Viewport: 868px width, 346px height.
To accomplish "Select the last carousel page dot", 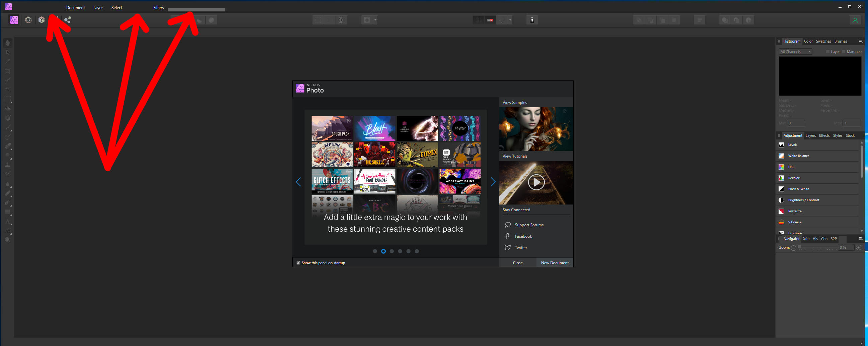I will click(x=417, y=251).
